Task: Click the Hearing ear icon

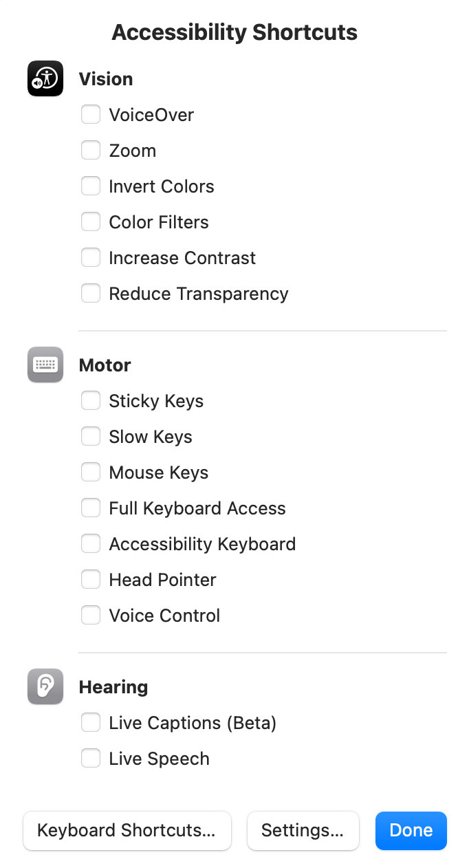Action: pyautogui.click(x=45, y=686)
